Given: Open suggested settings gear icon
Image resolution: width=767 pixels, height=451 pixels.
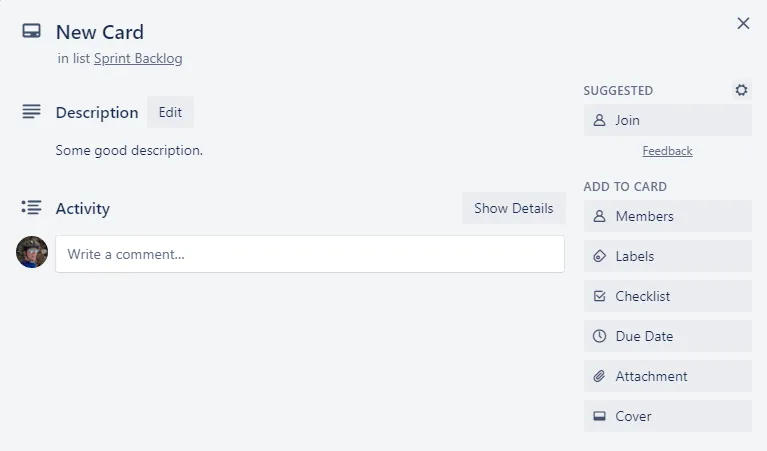Looking at the screenshot, I should [x=741, y=90].
